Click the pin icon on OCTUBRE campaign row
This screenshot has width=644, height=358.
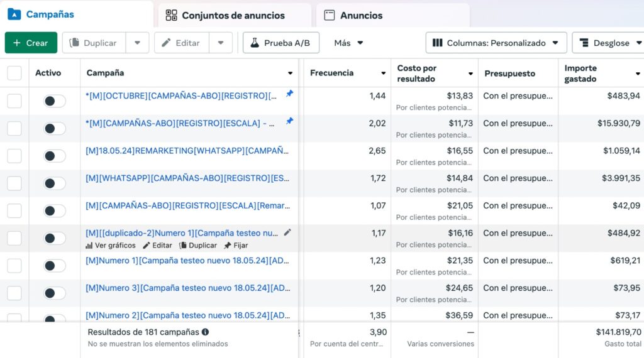289,94
